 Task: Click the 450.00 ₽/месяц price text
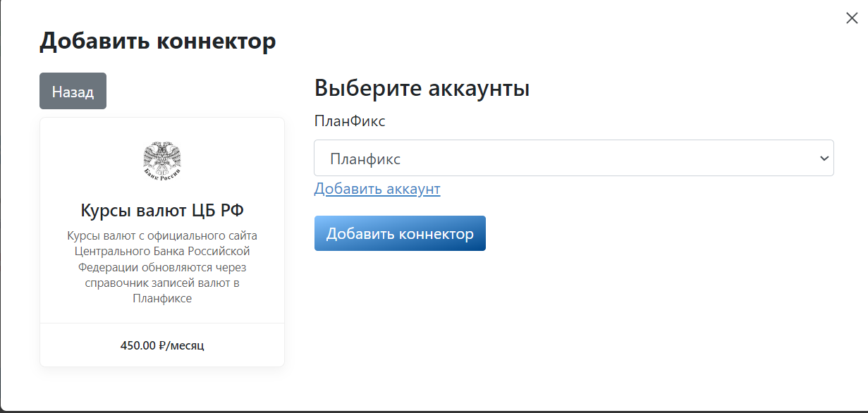tap(162, 345)
